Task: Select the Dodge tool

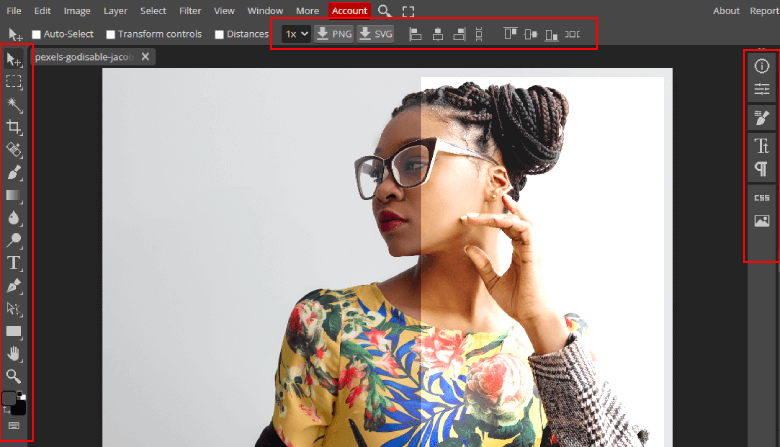Action: [x=14, y=241]
